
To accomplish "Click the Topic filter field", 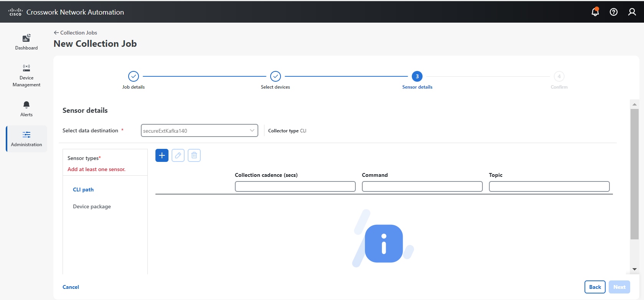I will (549, 186).
